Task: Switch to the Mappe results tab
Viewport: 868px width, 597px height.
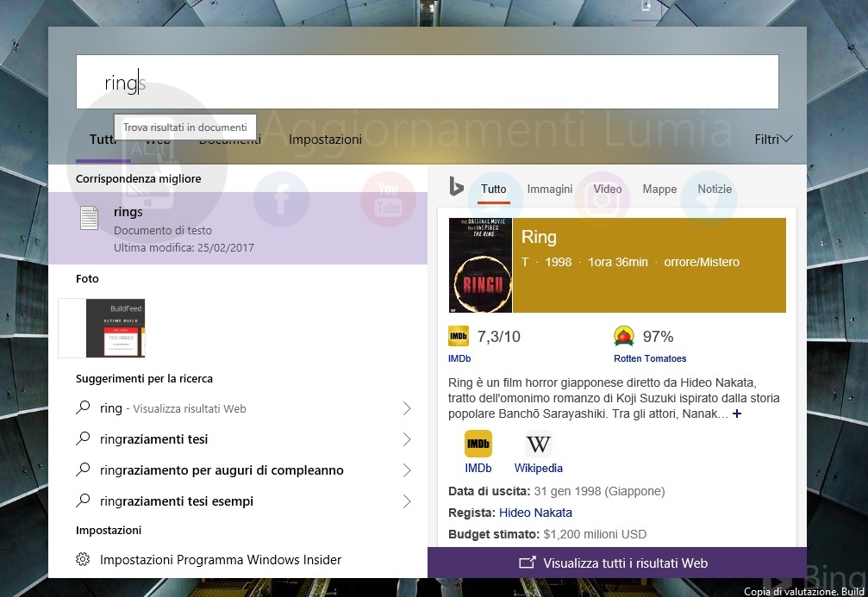Action: (659, 189)
